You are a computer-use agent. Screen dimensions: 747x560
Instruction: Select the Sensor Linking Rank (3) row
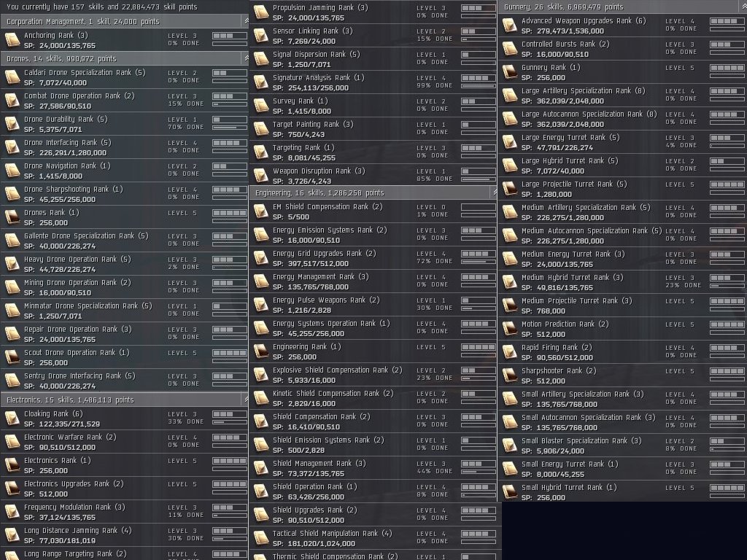(x=373, y=36)
